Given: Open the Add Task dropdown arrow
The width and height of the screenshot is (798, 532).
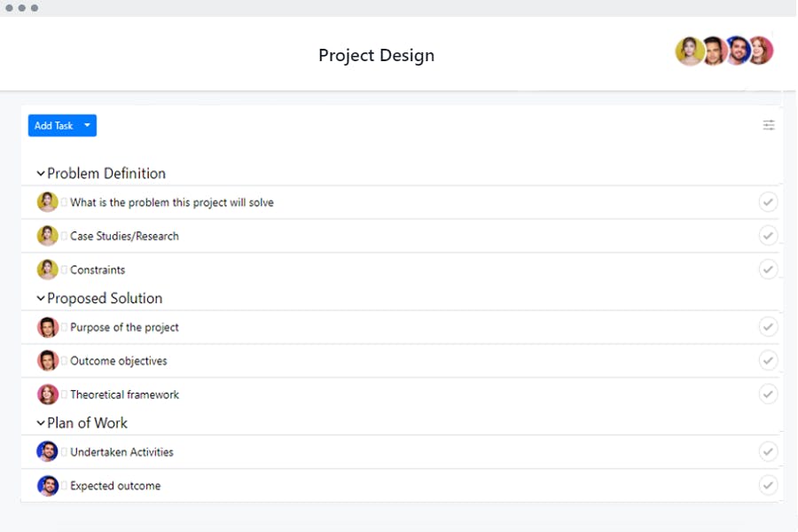Looking at the screenshot, I should click(87, 125).
